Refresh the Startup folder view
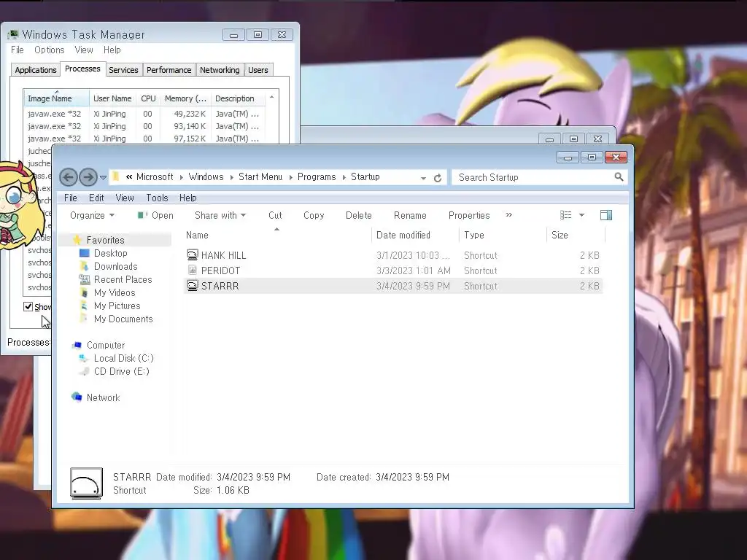The width and height of the screenshot is (747, 560). click(438, 178)
